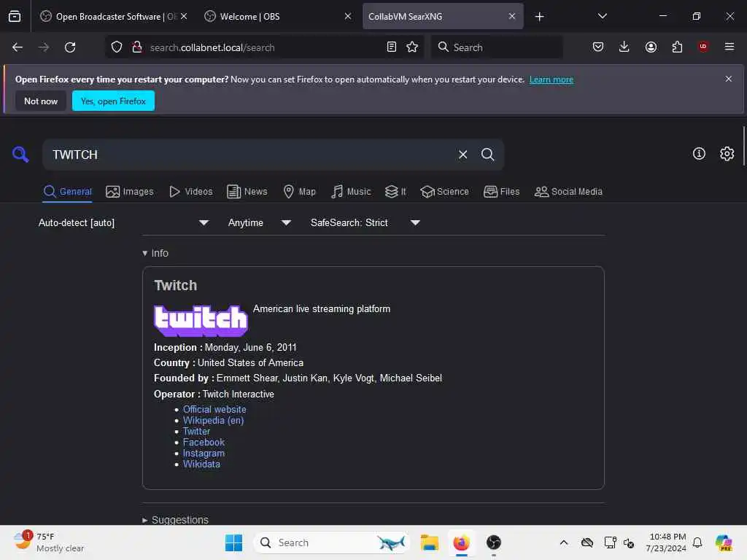Open the Firefox View icon in tab strip
This screenshot has width=747, height=560.
pyautogui.click(x=15, y=17)
